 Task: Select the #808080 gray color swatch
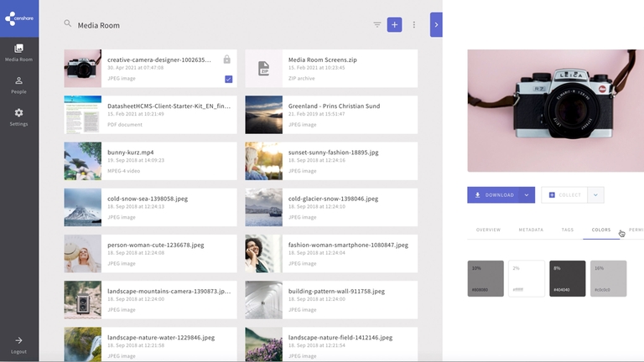click(x=486, y=279)
